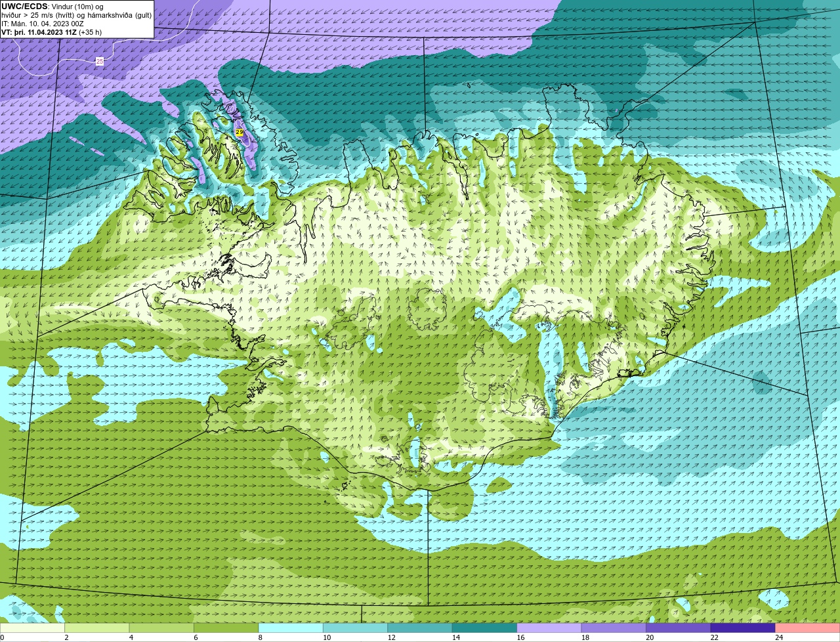Image resolution: width=840 pixels, height=642 pixels.
Task: Click the "4" tick label on the color scale
Action: click(x=131, y=637)
